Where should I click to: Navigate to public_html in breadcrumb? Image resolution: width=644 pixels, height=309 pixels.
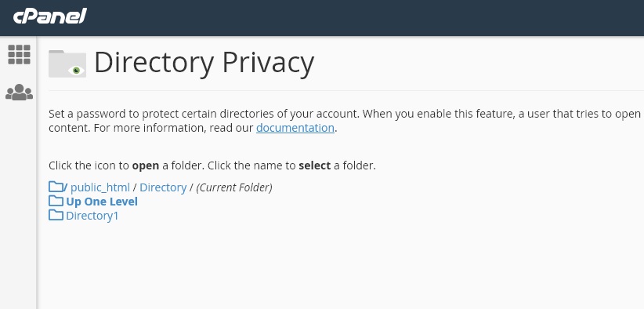tap(100, 187)
